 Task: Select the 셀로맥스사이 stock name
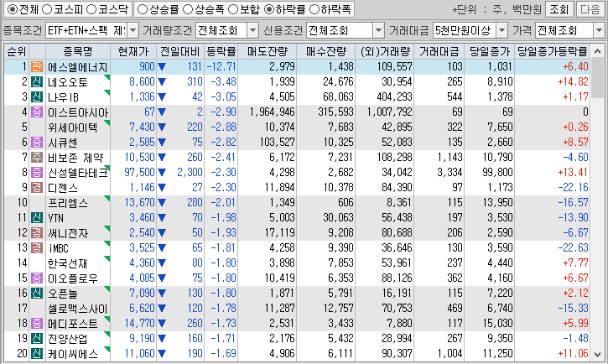(77, 308)
